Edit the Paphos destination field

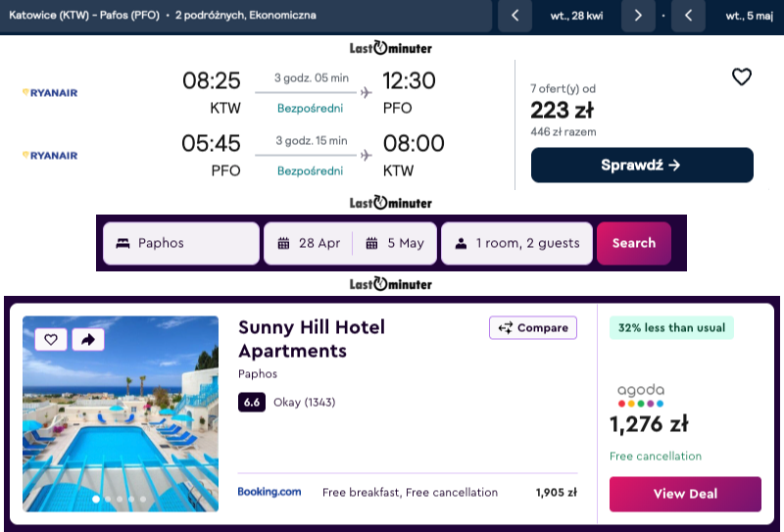[181, 243]
